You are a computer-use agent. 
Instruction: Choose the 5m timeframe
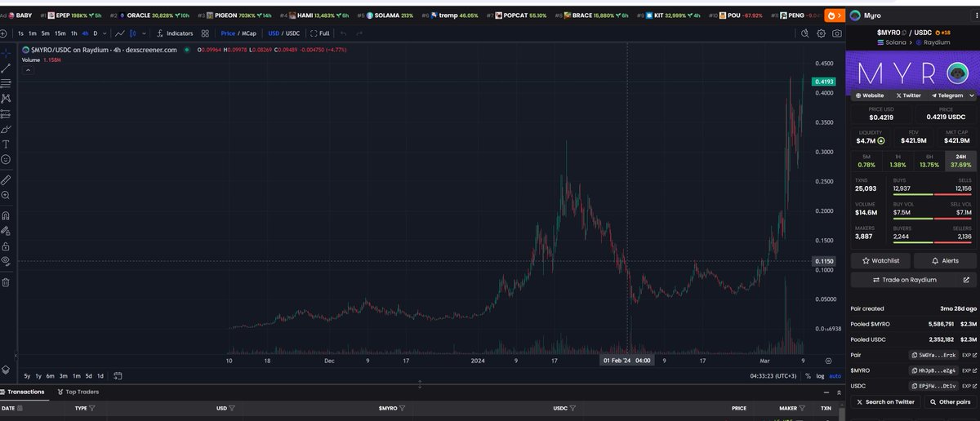[x=47, y=33]
